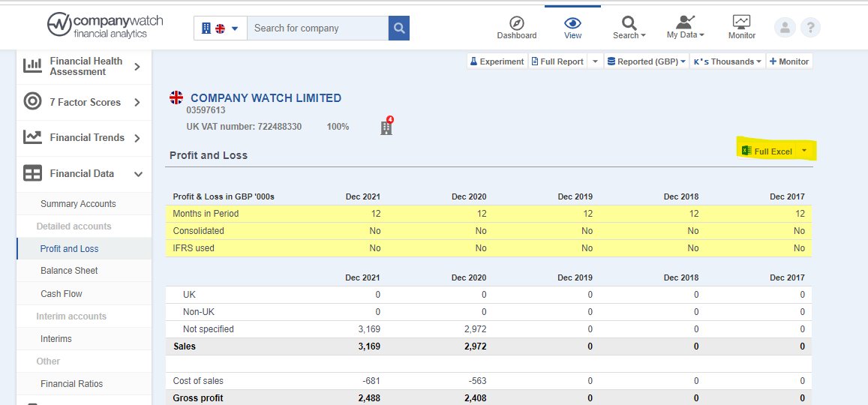The width and height of the screenshot is (868, 405).
Task: Open the Thousands units dropdown
Action: tap(728, 61)
